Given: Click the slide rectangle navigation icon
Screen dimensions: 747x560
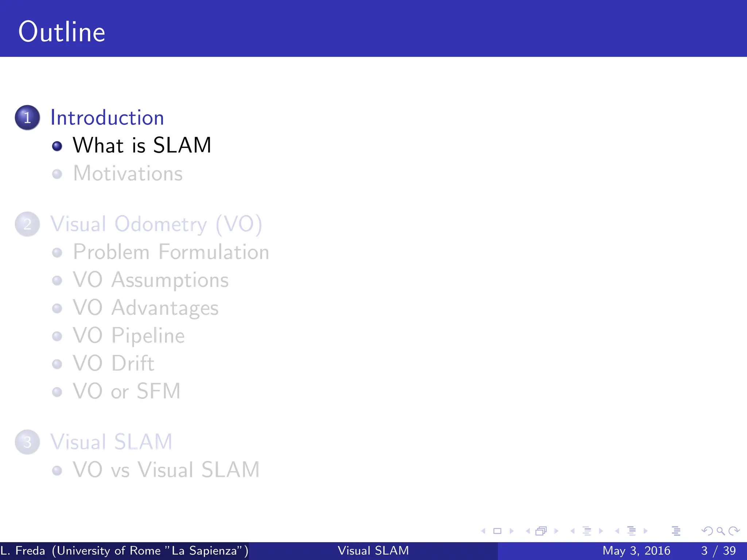Looking at the screenshot, I should (x=497, y=531).
